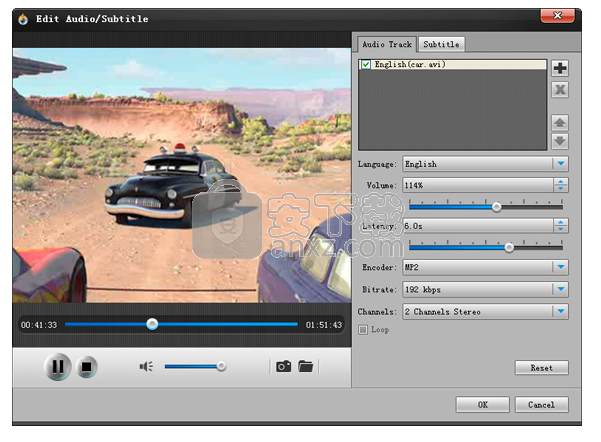
Task: Click the video preview image
Action: pos(182,175)
